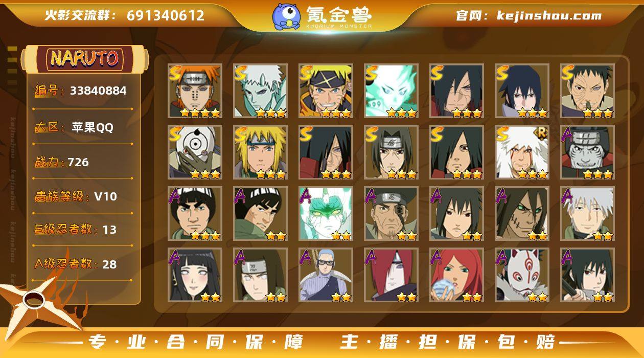This screenshot has width=644, height=358.
Task: Click the blonde Minato ninja card
Action: coord(261,152)
